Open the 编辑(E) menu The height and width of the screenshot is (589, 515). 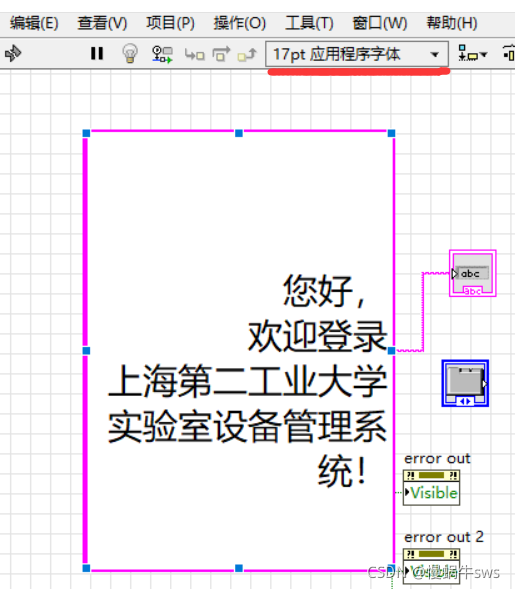34,23
